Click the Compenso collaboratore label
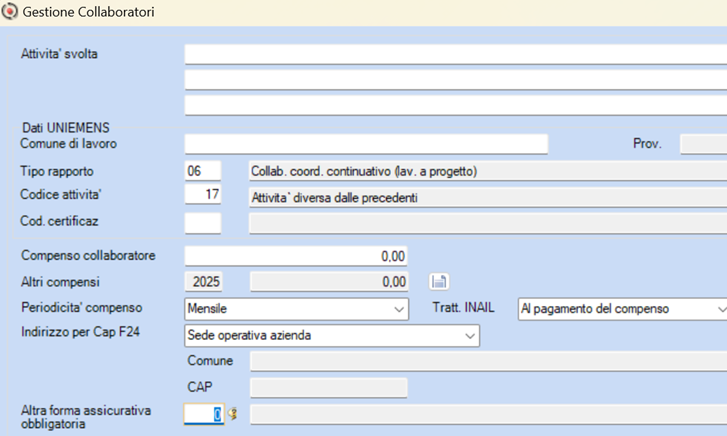The image size is (727, 436). click(88, 256)
